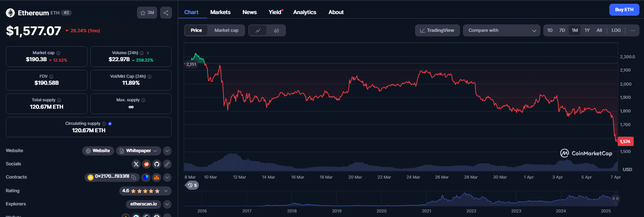
Task: Open the Reddit social link
Action: pos(146,164)
